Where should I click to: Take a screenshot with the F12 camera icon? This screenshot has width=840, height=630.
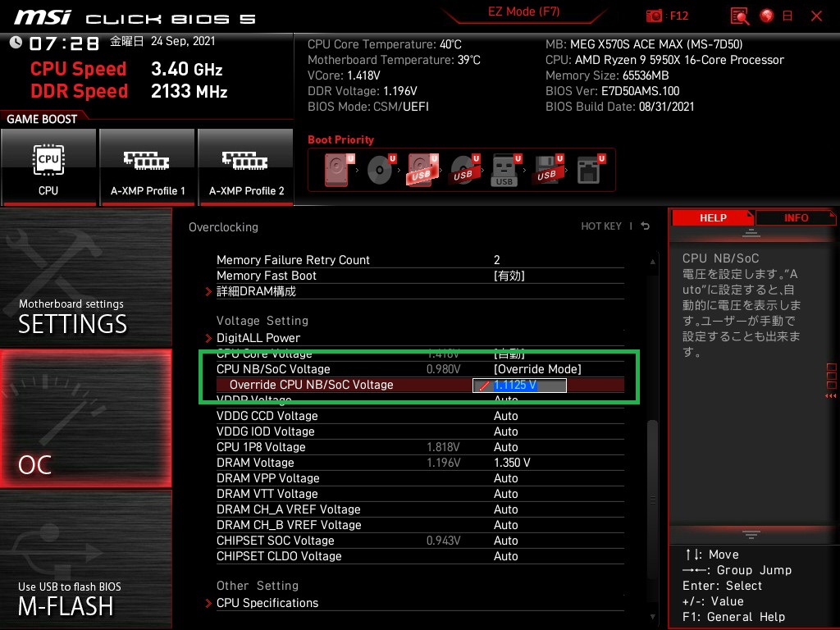654,16
